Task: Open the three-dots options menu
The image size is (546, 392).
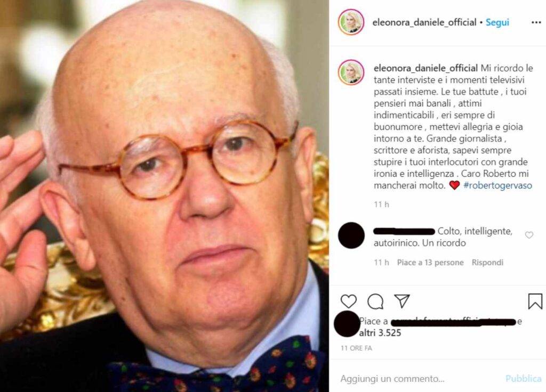Action: 536,22
